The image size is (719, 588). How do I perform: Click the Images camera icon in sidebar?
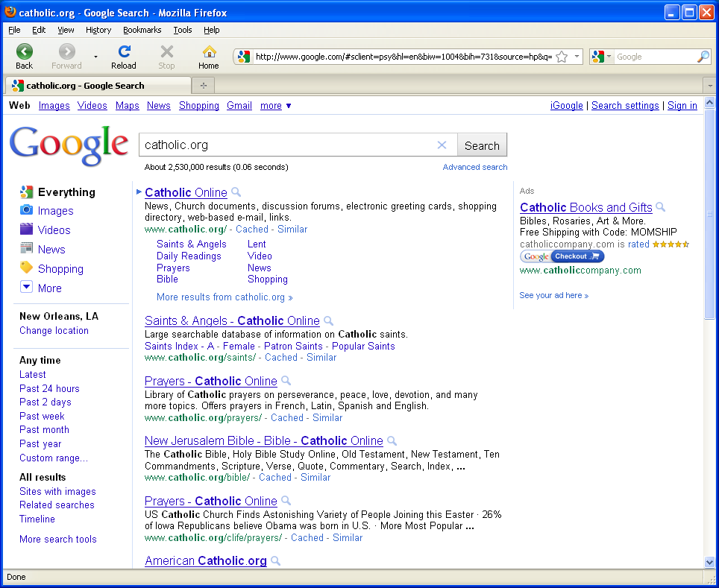coord(26,210)
